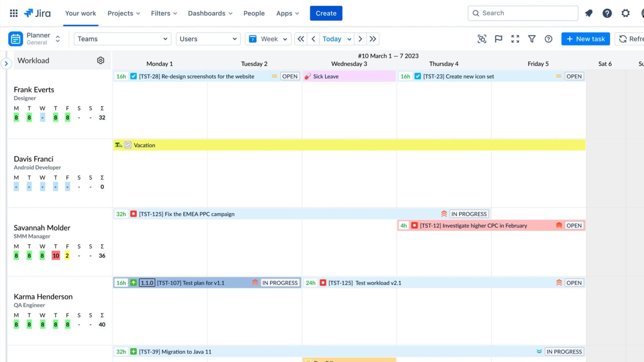Open the Users dropdown
Viewport: 644px width, 362px height.
208,39
